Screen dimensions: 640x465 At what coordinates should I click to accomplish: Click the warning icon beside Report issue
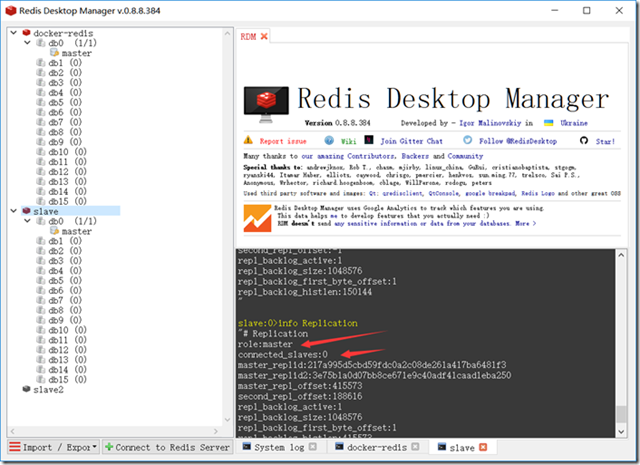pos(248,140)
